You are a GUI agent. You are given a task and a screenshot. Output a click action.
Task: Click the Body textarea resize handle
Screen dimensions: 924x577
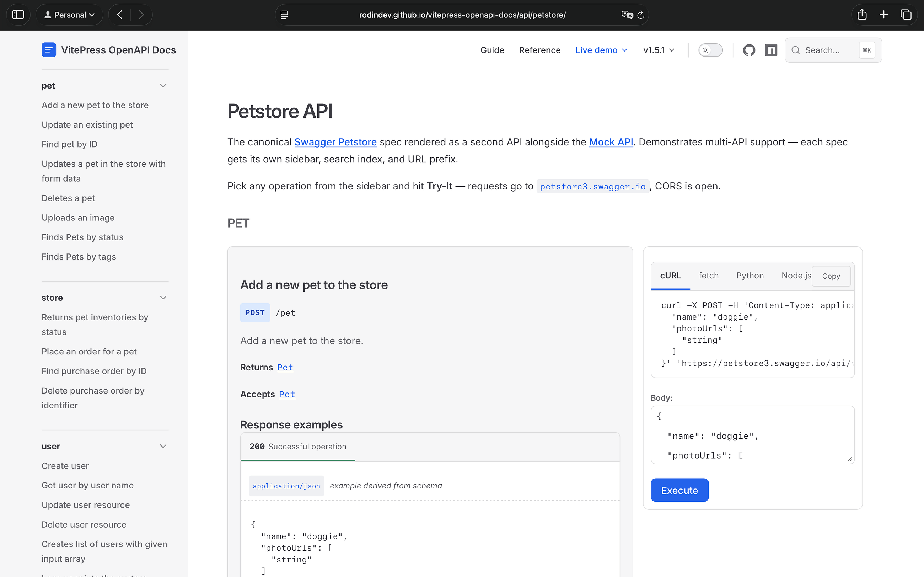tap(850, 459)
